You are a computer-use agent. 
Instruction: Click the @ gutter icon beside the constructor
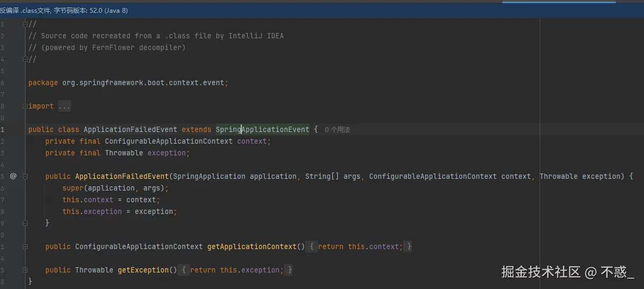[13, 176]
